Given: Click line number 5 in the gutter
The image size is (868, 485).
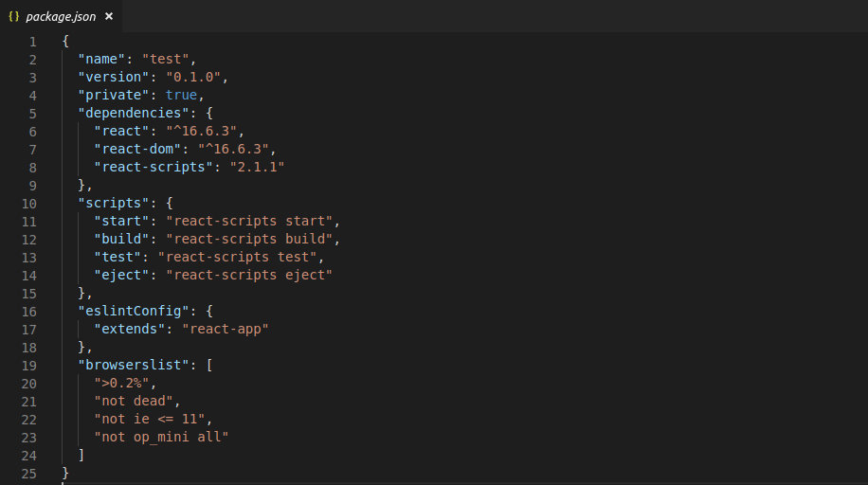Looking at the screenshot, I should (32, 114).
